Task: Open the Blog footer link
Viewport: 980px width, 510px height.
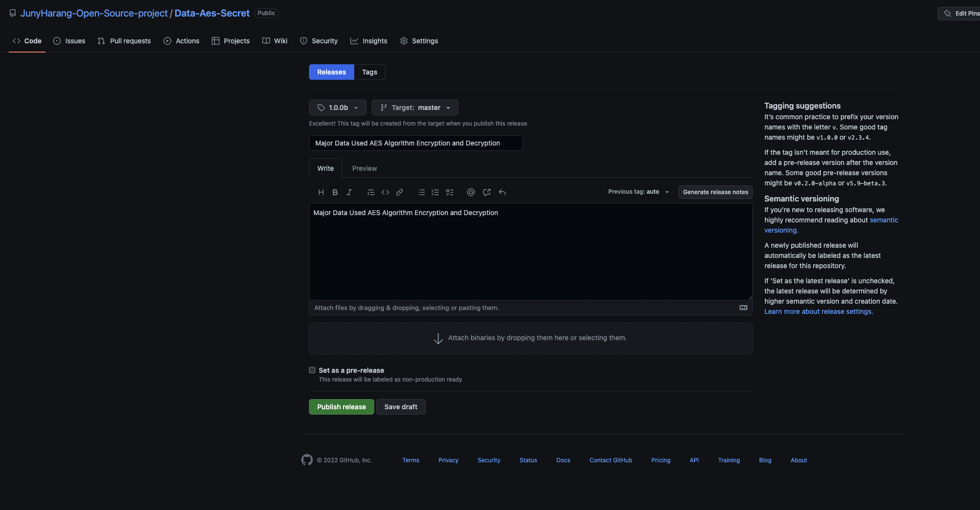Action: click(x=765, y=460)
